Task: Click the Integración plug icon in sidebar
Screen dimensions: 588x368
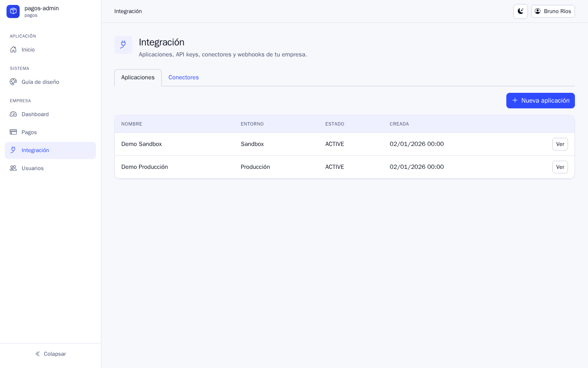Action: pos(13,150)
